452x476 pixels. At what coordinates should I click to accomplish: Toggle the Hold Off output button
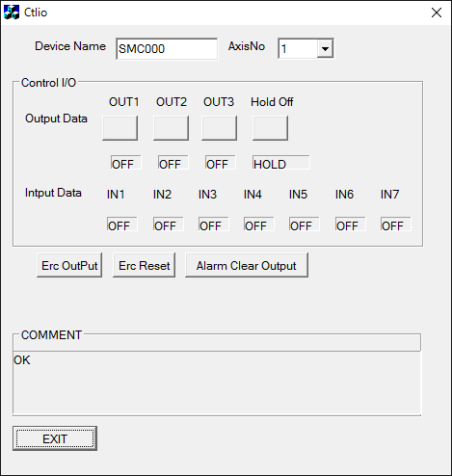point(270,128)
